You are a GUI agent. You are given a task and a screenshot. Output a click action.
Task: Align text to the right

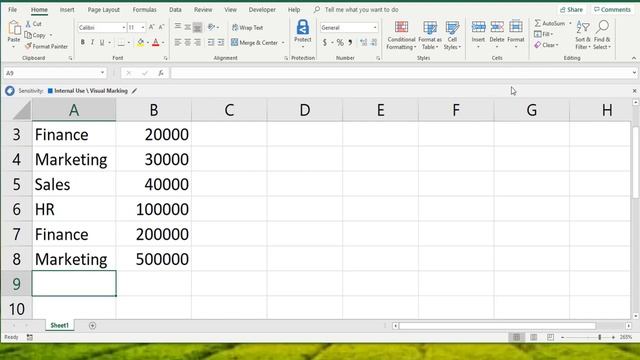click(x=197, y=42)
